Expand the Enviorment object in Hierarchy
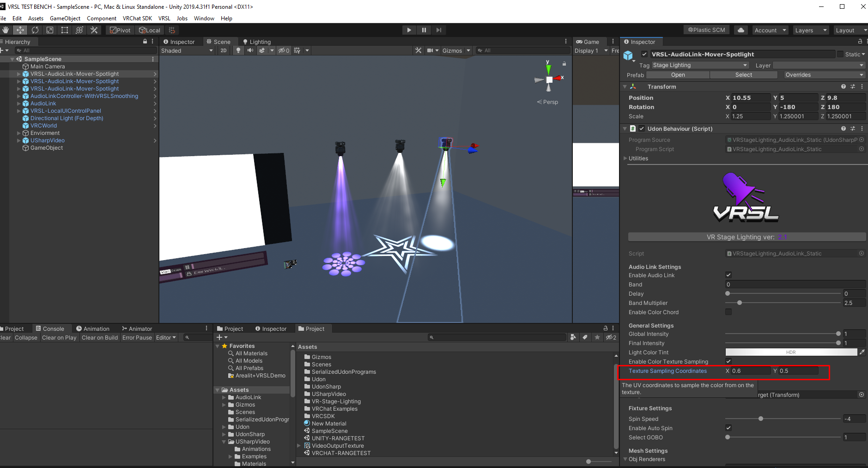This screenshot has width=868, height=468. click(19, 133)
